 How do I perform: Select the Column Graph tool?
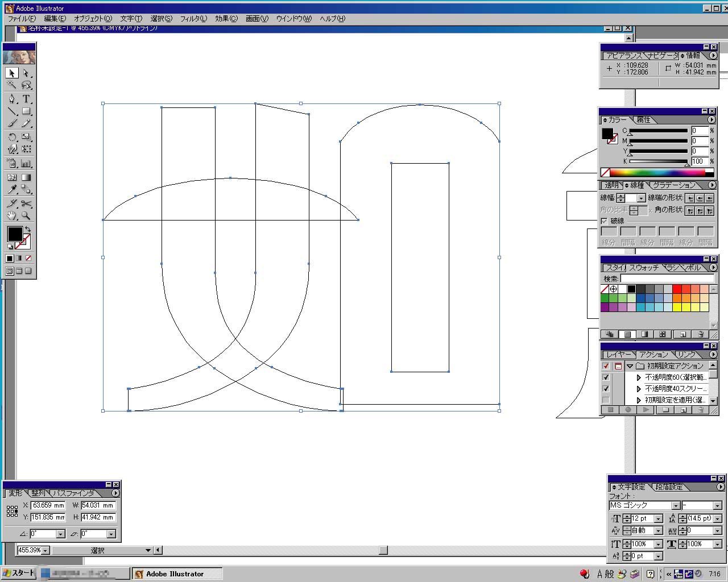click(26, 163)
